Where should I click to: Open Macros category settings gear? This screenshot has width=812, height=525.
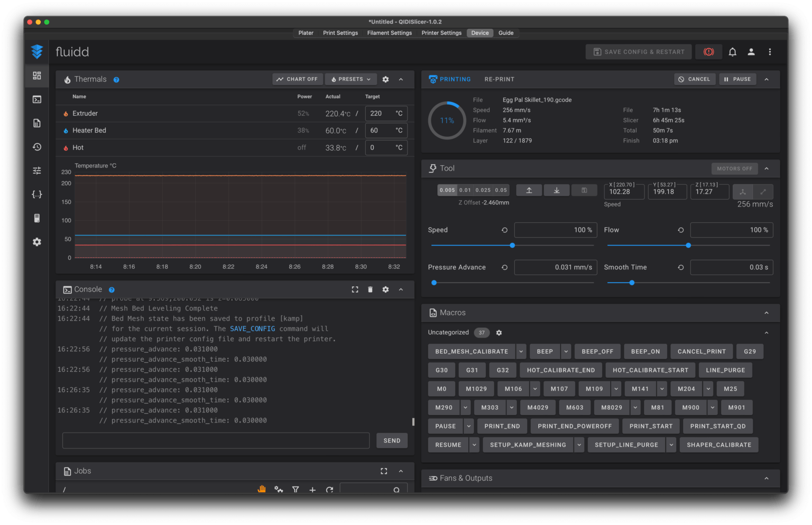[499, 333]
